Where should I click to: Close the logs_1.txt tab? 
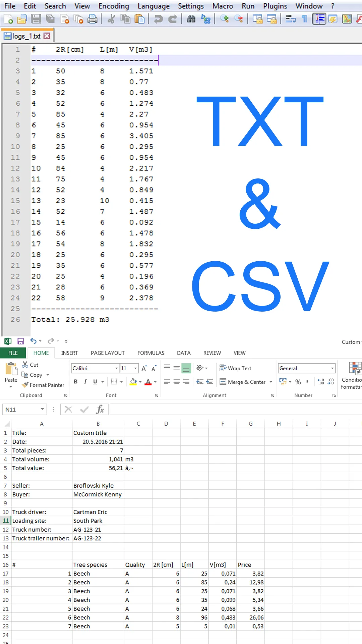pos(47,36)
